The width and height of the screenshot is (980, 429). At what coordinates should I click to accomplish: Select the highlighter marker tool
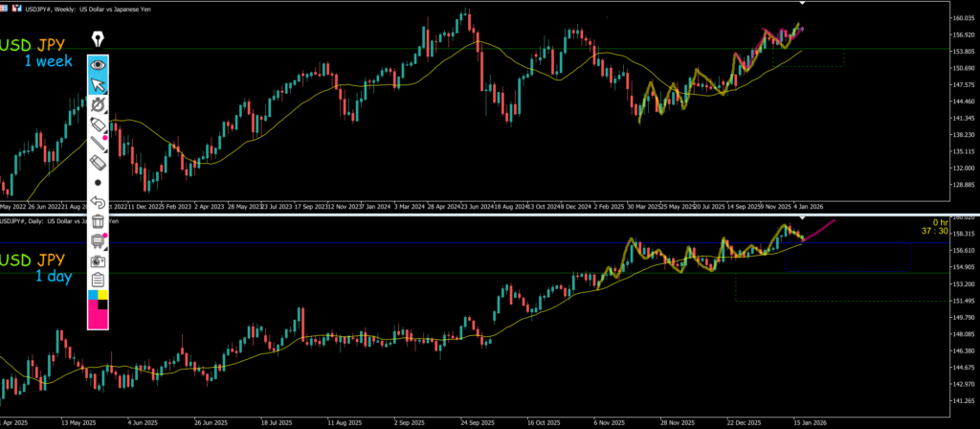coord(98,124)
